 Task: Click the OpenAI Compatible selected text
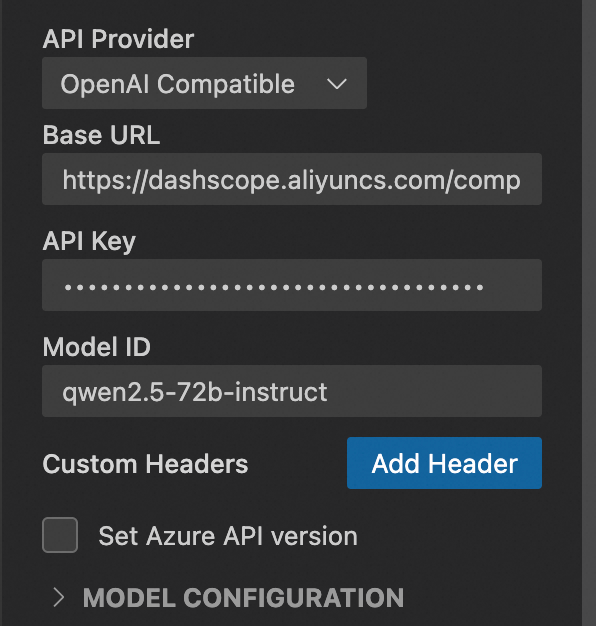tap(178, 84)
